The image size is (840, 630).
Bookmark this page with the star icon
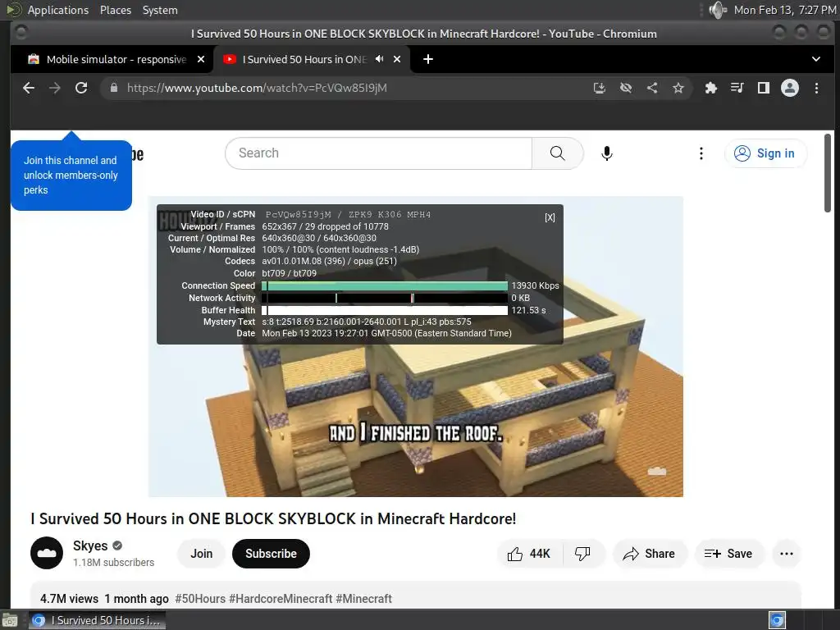678,88
